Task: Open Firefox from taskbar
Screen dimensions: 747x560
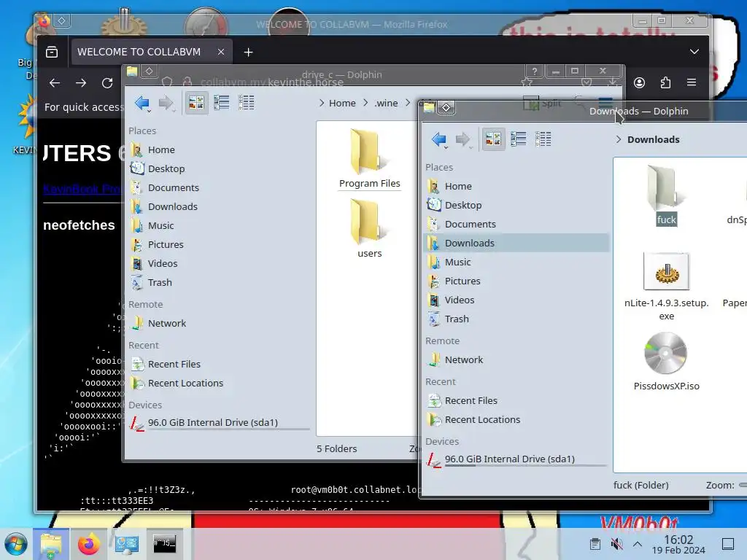Action: 88,544
